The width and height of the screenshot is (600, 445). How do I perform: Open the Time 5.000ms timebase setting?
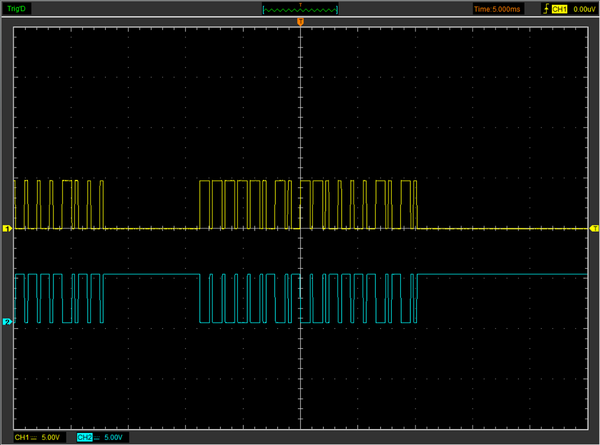(x=497, y=9)
